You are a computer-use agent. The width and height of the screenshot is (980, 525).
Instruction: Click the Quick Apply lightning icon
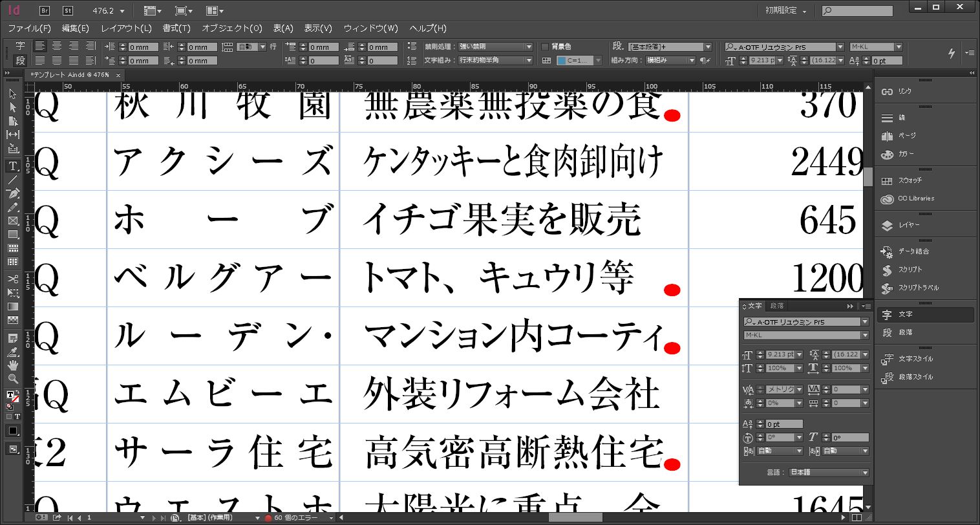point(952,53)
